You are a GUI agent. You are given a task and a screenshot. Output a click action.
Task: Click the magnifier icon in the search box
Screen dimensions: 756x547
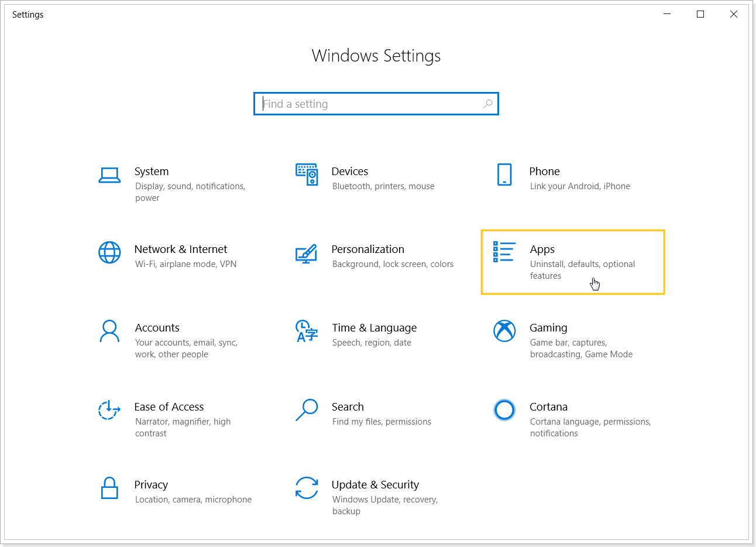[488, 104]
